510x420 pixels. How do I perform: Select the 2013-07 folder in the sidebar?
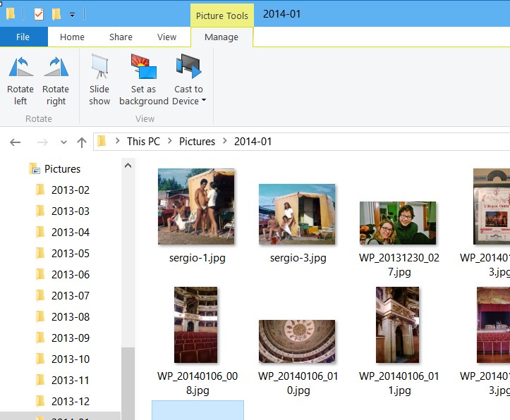[x=70, y=295]
